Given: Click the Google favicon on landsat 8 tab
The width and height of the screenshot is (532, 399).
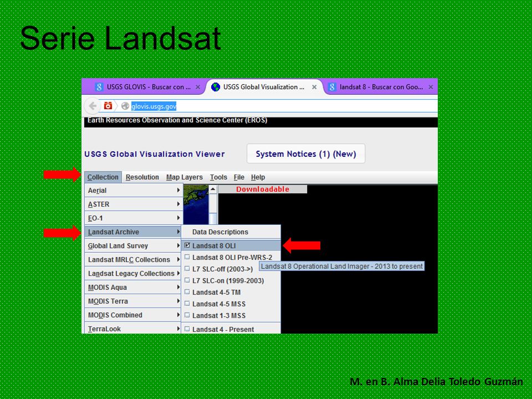Looking at the screenshot, I should 332,87.
